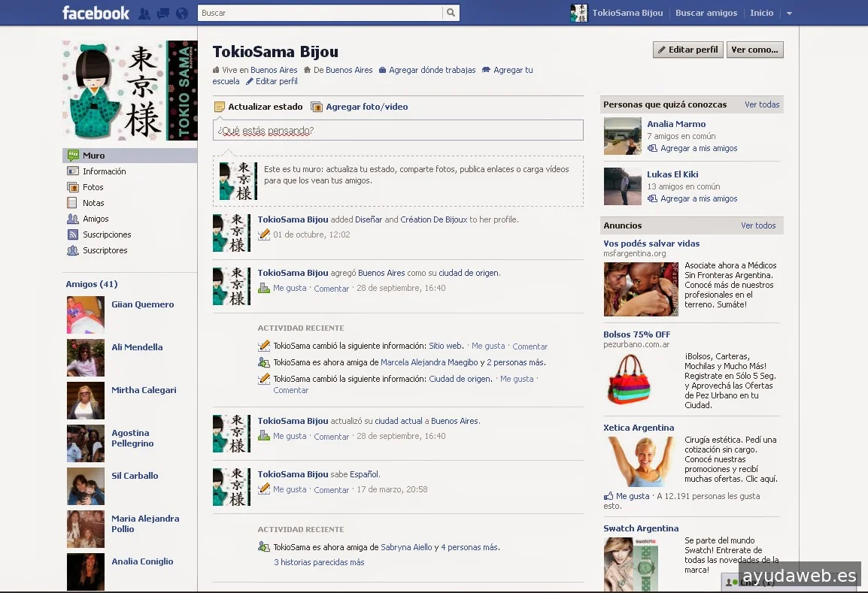Click the Fotos icon in left sidebar
The image size is (868, 593).
[73, 187]
